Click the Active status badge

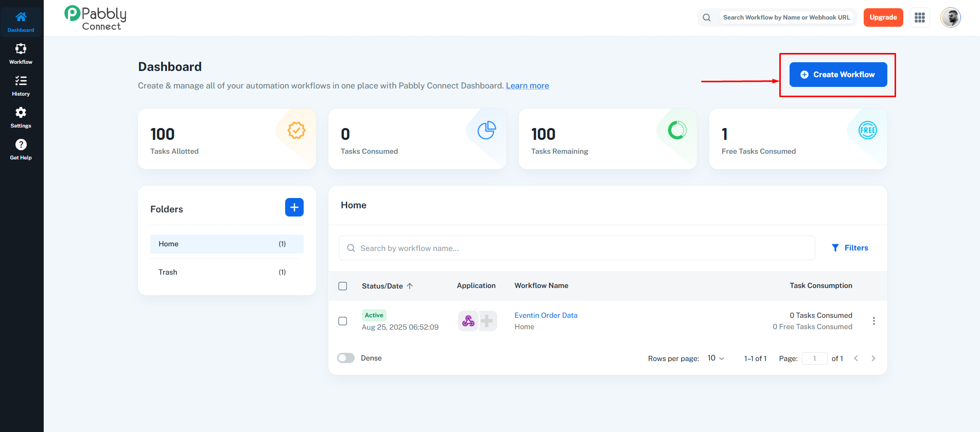[374, 315]
